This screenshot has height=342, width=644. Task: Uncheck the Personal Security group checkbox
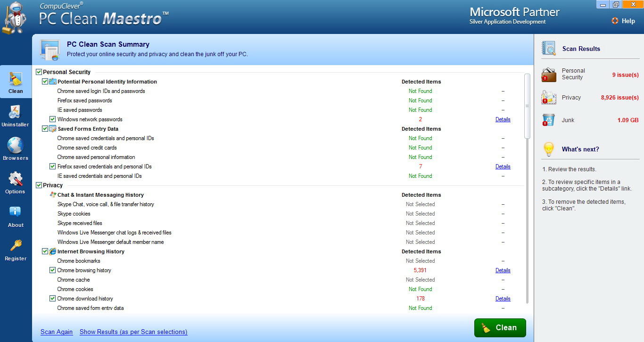[x=39, y=72]
